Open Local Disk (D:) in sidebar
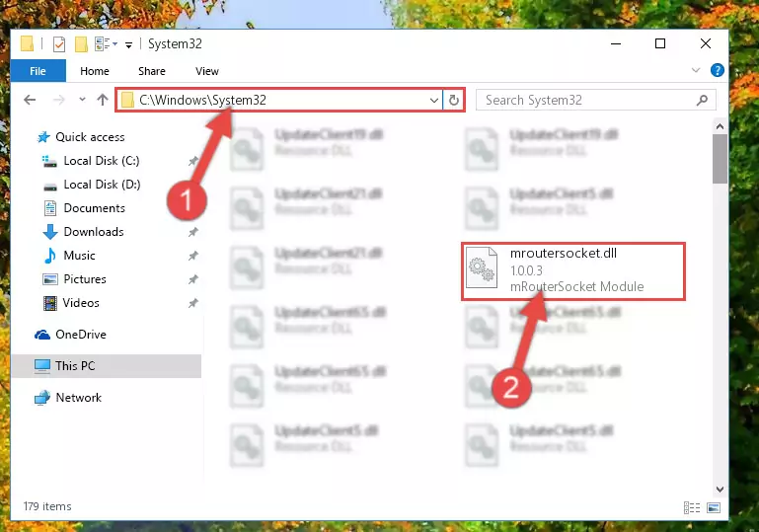Viewport: 759px width, 532px height. [102, 185]
